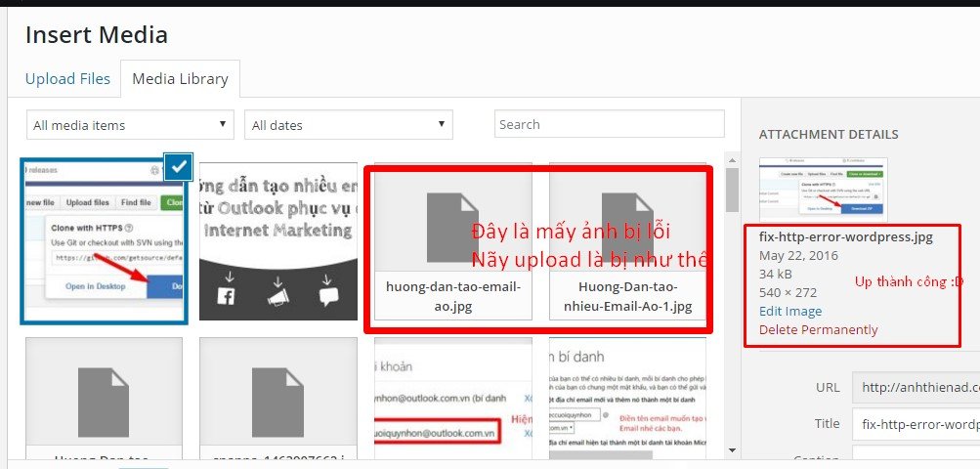Switch to the Upload Files tab
The height and width of the screenshot is (469, 980).
tap(67, 79)
